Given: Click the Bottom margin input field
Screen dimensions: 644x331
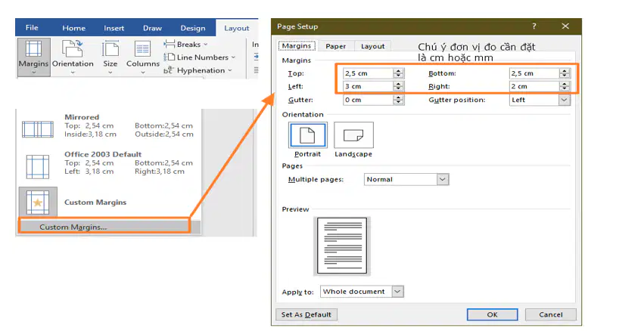Looking at the screenshot, I should click(534, 73).
